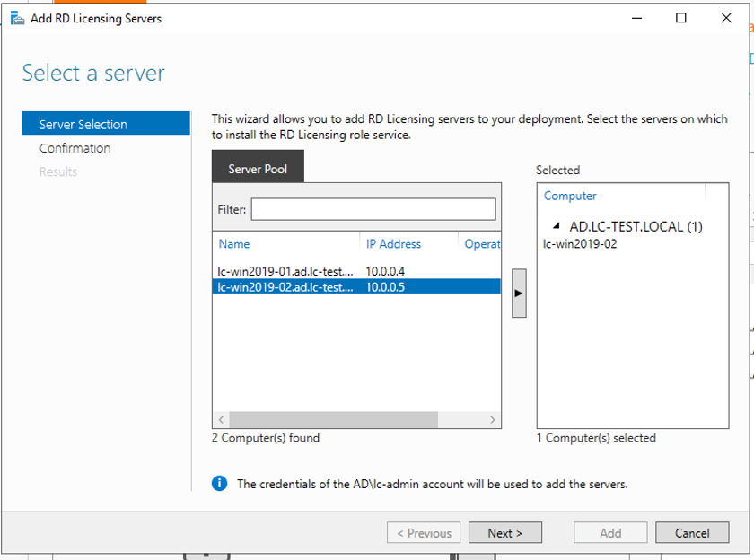754x560 pixels.
Task: Maximize the wizard window
Action: (681, 18)
